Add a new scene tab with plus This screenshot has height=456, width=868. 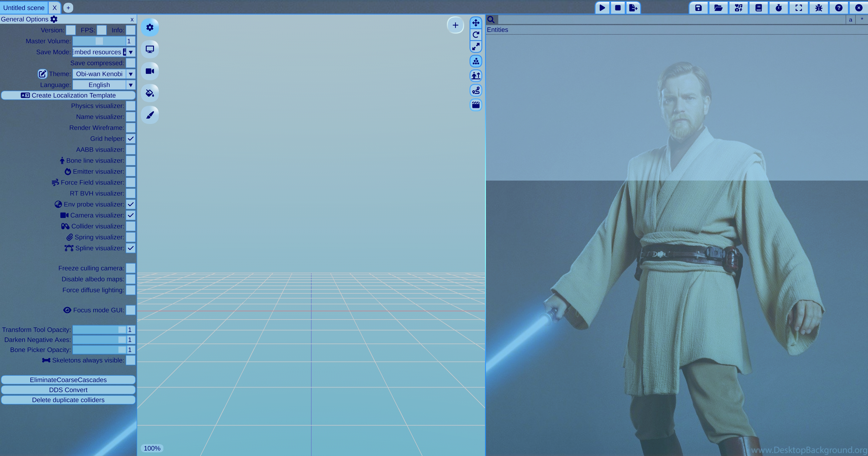coord(68,7)
